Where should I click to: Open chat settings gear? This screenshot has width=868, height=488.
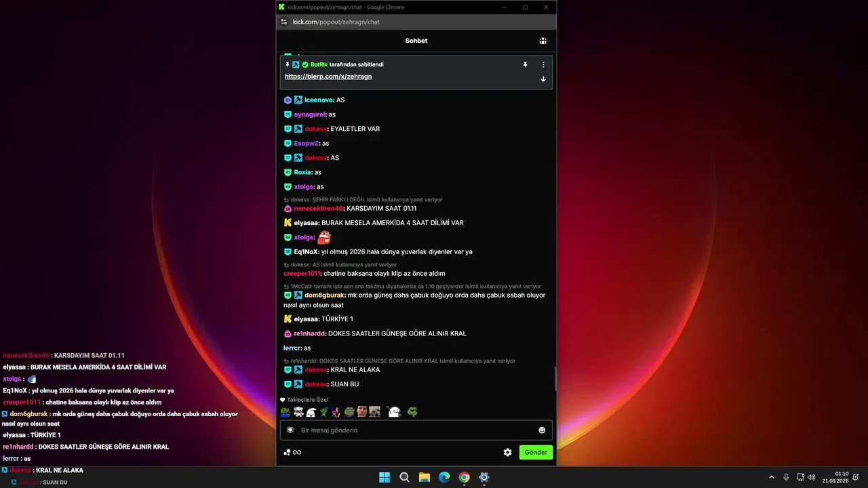click(x=507, y=452)
